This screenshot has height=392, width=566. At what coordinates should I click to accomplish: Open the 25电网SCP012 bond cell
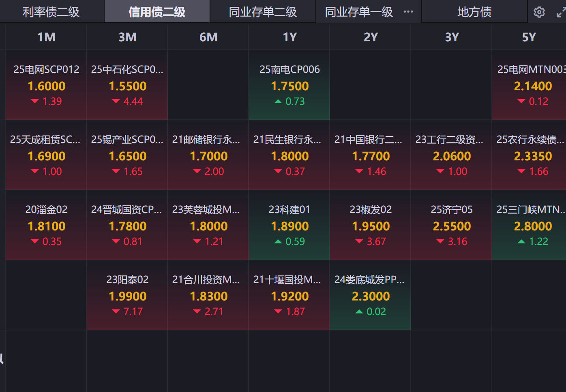click(46, 85)
